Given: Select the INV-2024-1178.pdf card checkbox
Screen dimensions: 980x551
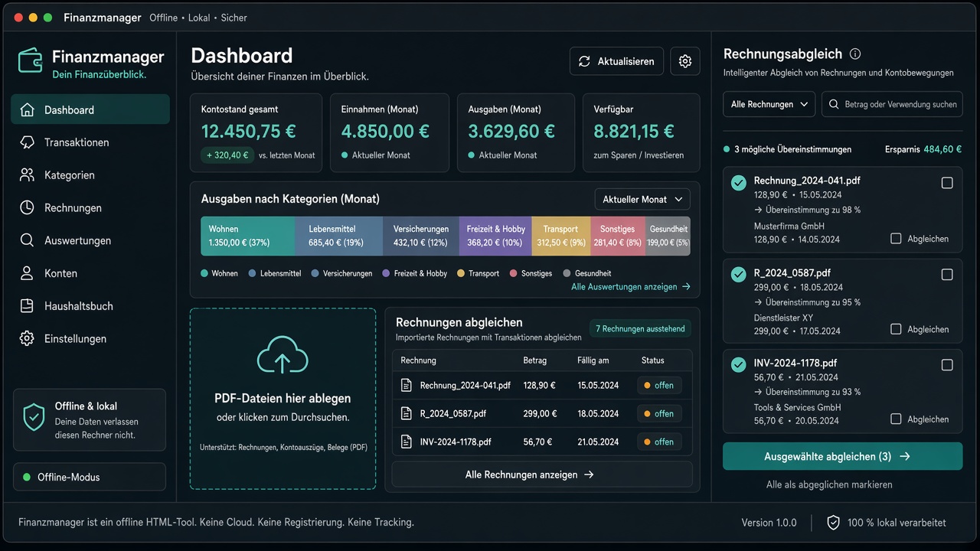Looking at the screenshot, I should tap(947, 365).
